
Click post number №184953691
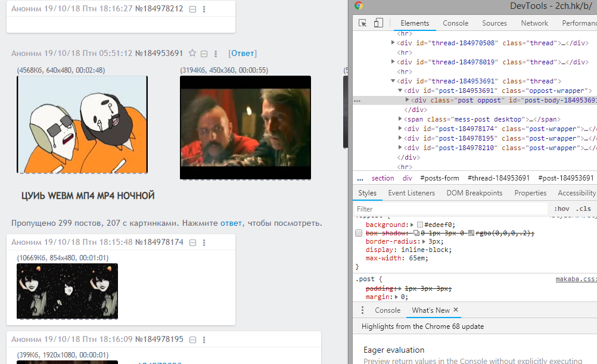(x=159, y=53)
